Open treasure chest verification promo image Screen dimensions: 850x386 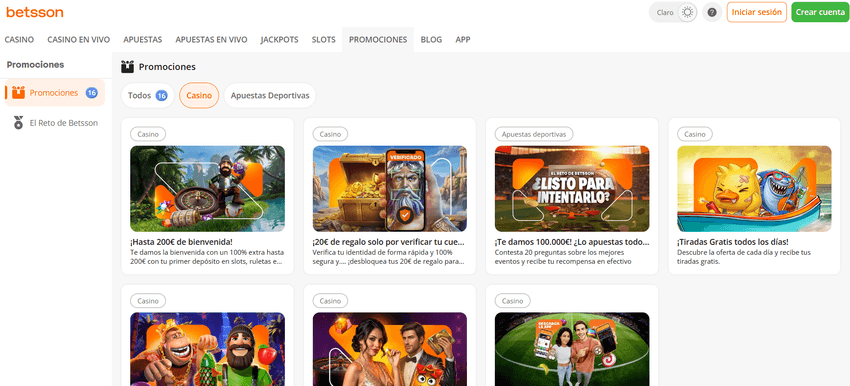point(390,189)
